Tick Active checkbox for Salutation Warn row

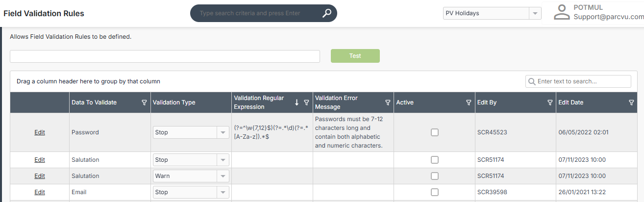point(435,176)
